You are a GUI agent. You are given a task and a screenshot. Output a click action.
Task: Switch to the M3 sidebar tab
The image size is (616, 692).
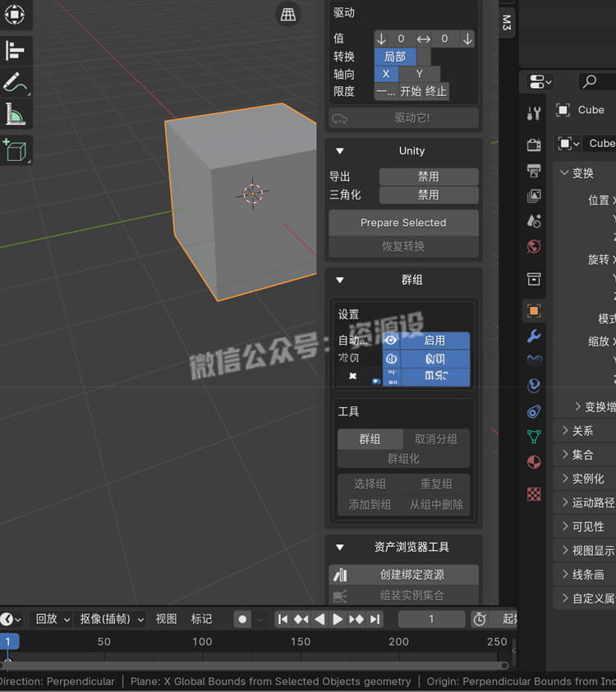507,22
